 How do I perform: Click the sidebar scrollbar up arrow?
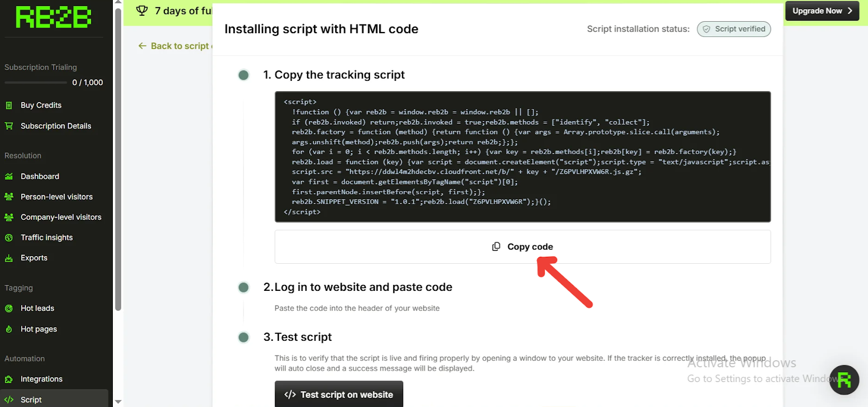pos(118,3)
